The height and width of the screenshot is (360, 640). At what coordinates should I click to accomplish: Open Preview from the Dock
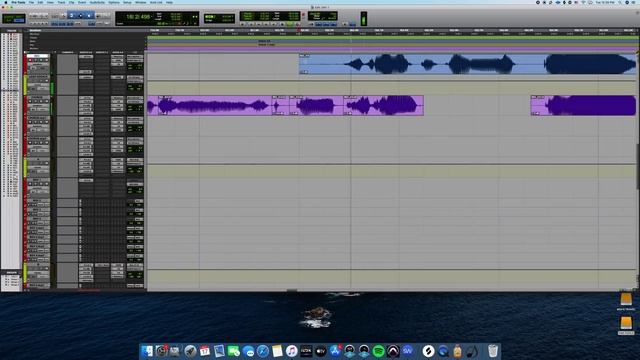pyautogui.click(x=219, y=351)
